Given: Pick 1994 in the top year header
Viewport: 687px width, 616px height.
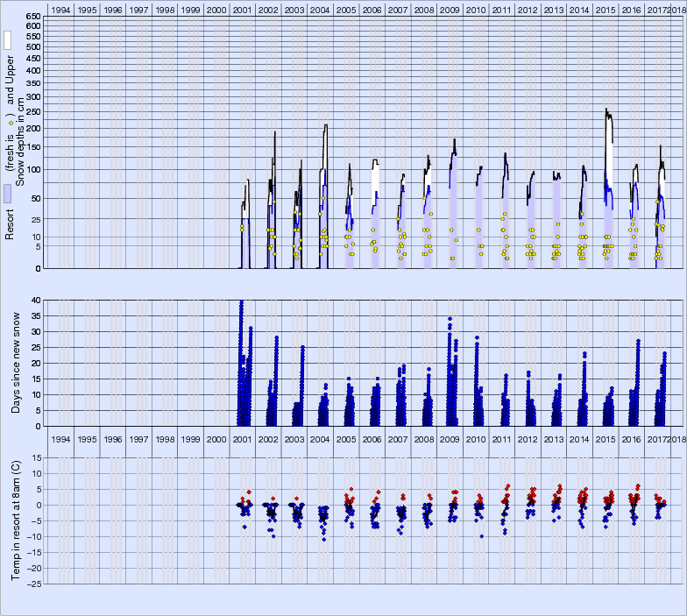Looking at the screenshot, I should point(61,10).
